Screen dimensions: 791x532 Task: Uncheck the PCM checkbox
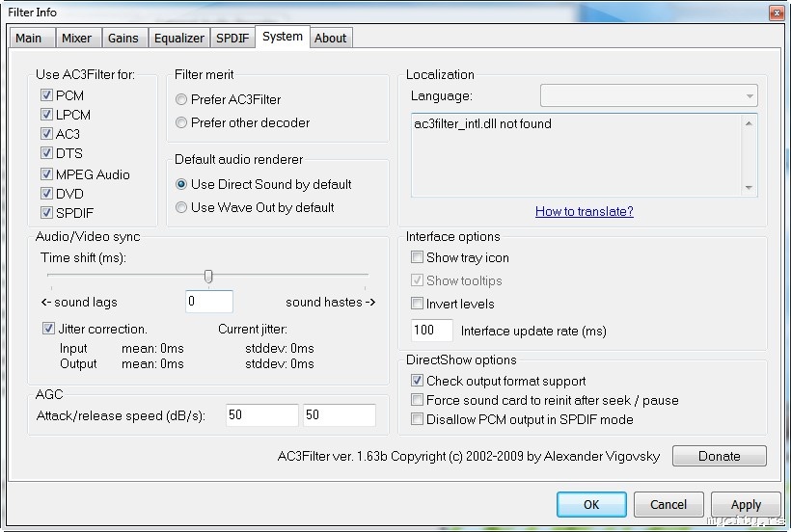pos(46,95)
